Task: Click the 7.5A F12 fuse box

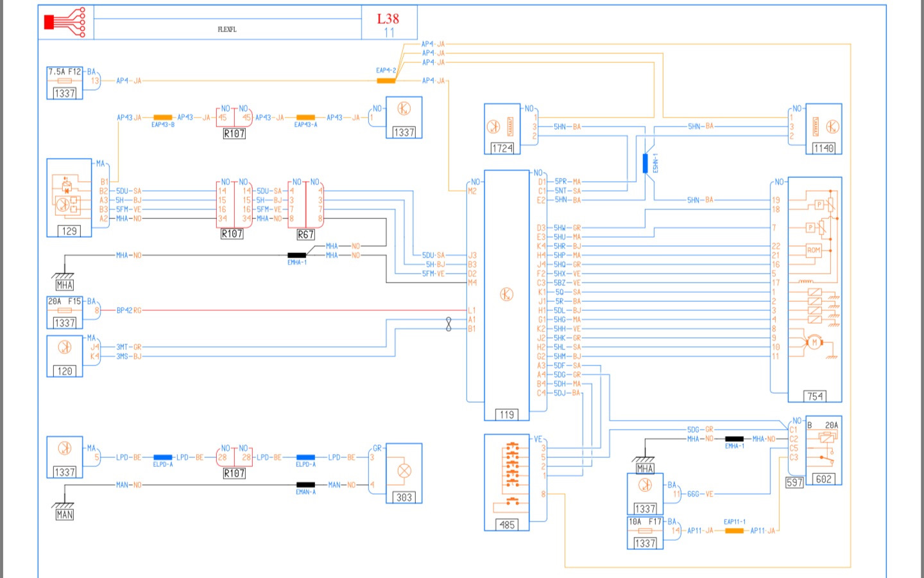Action: coord(65,82)
